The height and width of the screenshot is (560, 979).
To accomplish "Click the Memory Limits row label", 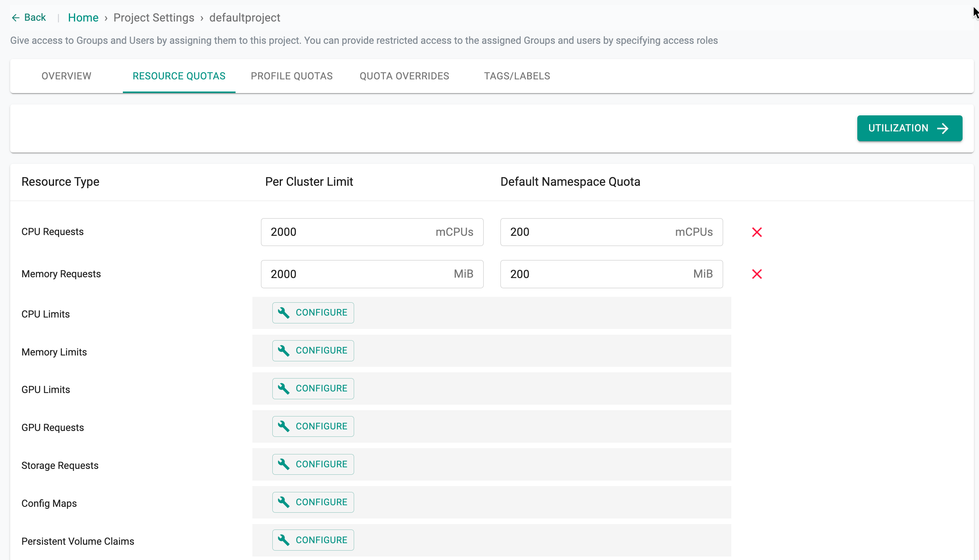I will [54, 352].
